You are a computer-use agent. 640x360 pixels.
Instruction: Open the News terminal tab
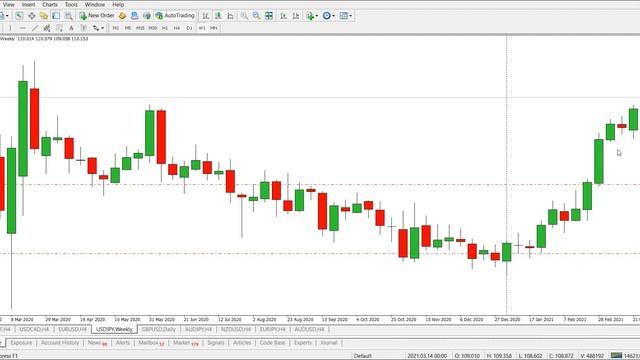97,343
